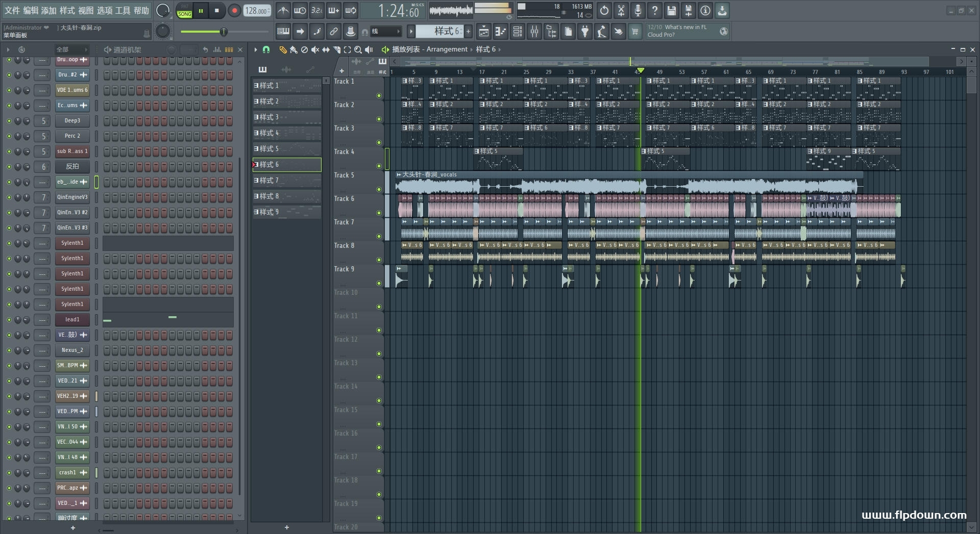
Task: Open the 全部 channel filter dropdown
Action: coord(71,49)
